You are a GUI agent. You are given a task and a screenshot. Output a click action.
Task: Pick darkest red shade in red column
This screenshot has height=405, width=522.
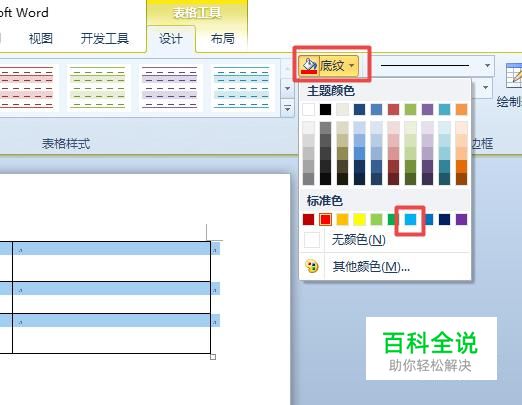click(x=393, y=179)
